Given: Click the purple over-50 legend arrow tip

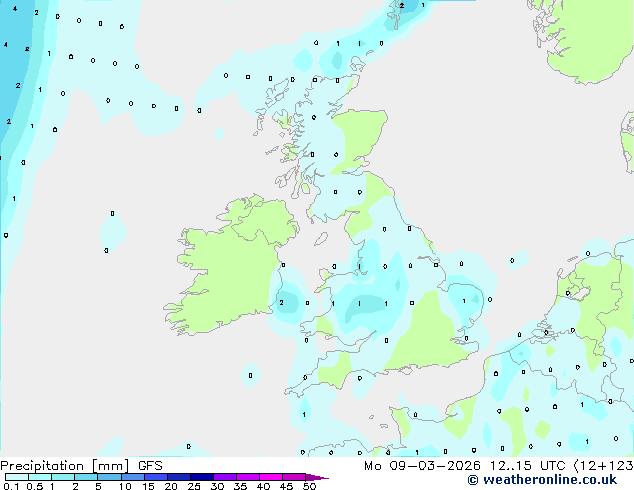Looking at the screenshot, I should 317,477.
